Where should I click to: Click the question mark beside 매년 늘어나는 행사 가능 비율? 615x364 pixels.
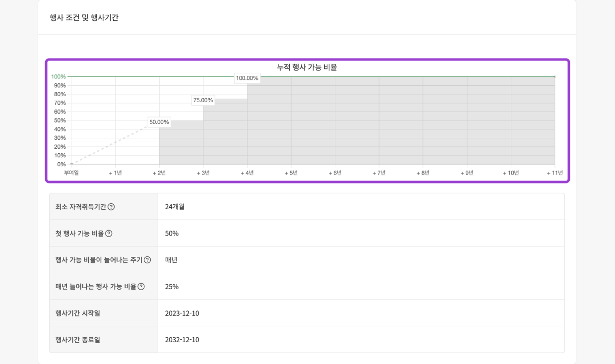point(141,286)
